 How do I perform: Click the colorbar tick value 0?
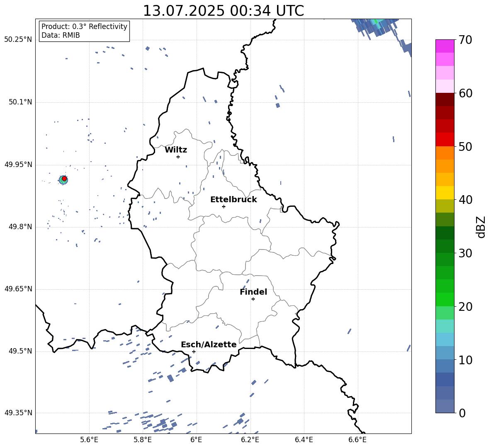coord(462,413)
